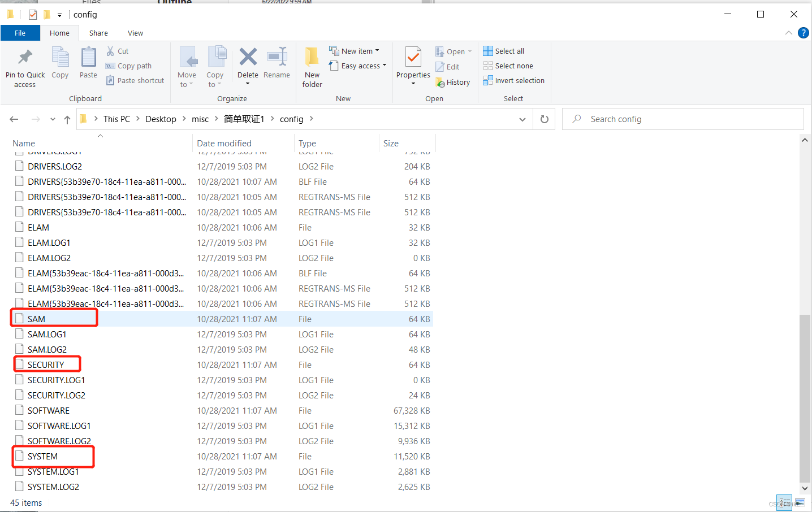Sort by Size column header
Viewport: 812px width, 512px height.
point(391,144)
